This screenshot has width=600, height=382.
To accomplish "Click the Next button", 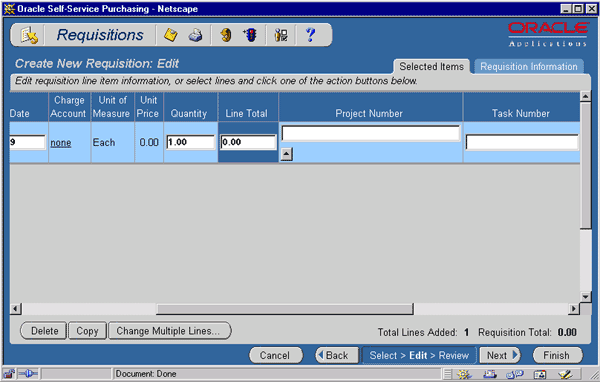I will coord(501,355).
